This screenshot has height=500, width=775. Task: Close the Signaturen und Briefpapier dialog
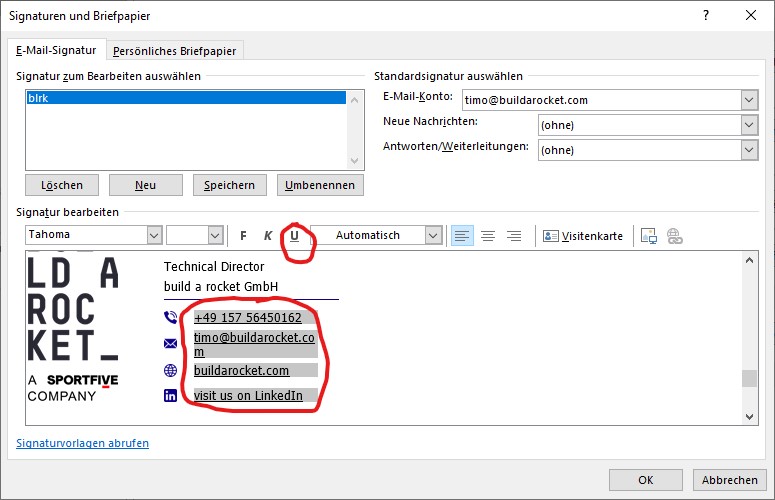click(751, 15)
